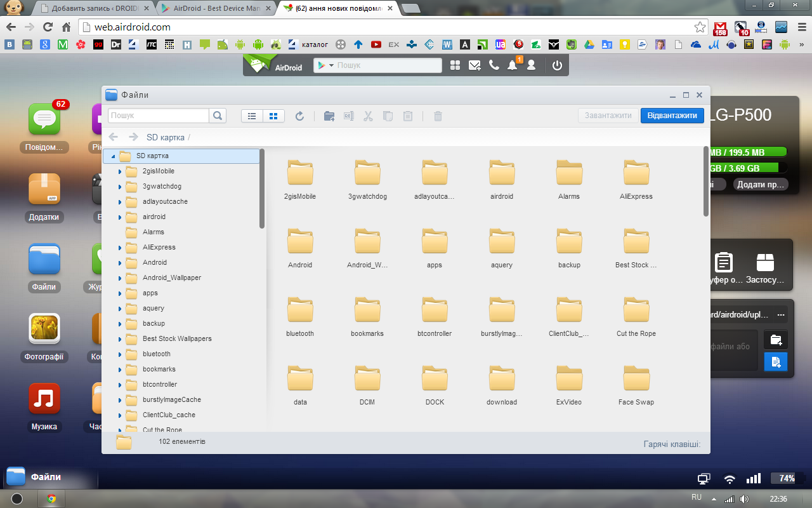The image size is (812, 508).
Task: Click the cut scissors toolbar icon
Action: [368, 116]
